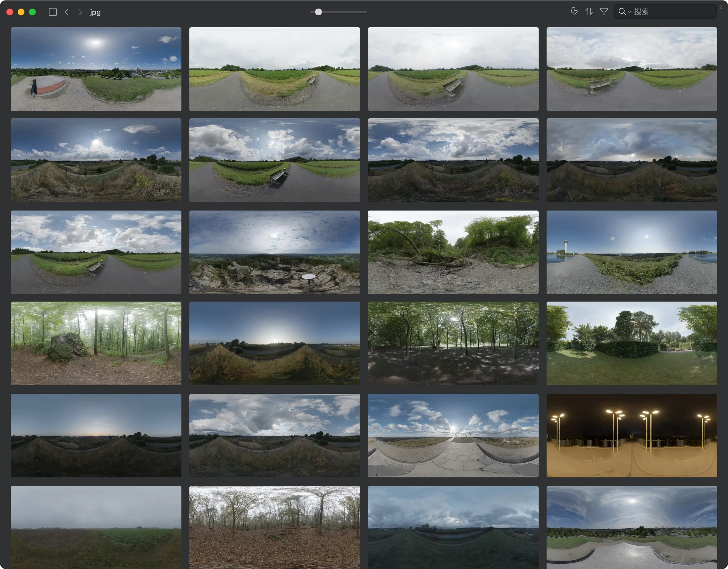Open the lakeside tower panorama
The height and width of the screenshot is (569, 728).
[632, 252]
